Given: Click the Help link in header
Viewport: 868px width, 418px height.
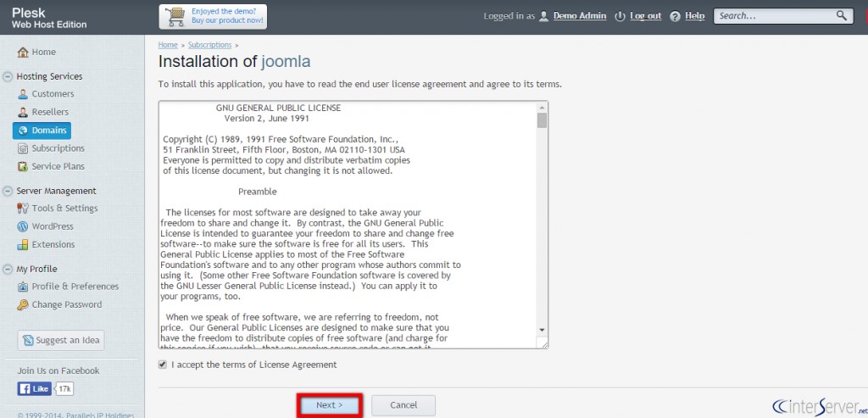Looking at the screenshot, I should tap(695, 16).
